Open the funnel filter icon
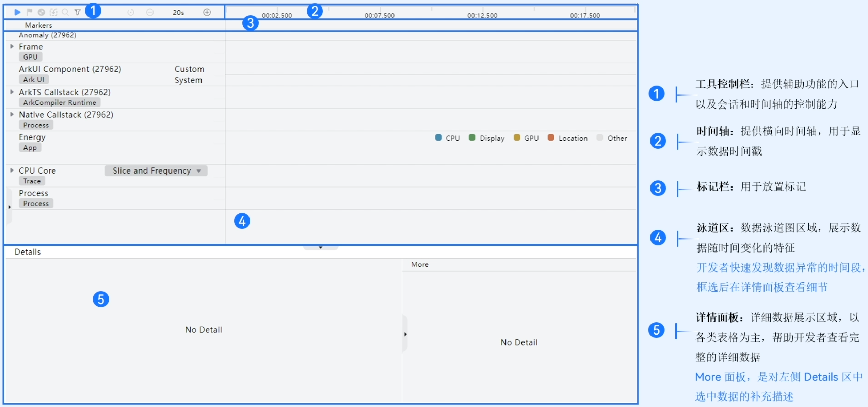Viewport: 868px width, 407px height. coord(78,12)
